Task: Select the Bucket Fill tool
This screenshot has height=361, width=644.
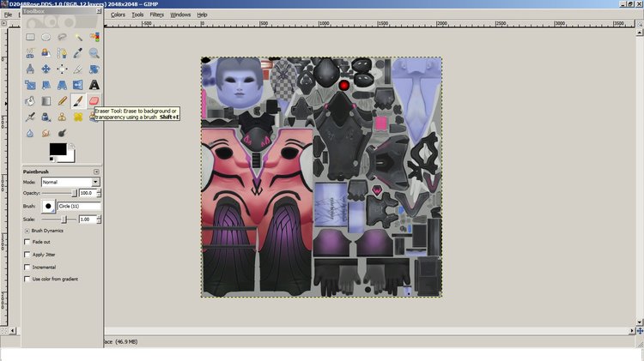Action: (30, 101)
